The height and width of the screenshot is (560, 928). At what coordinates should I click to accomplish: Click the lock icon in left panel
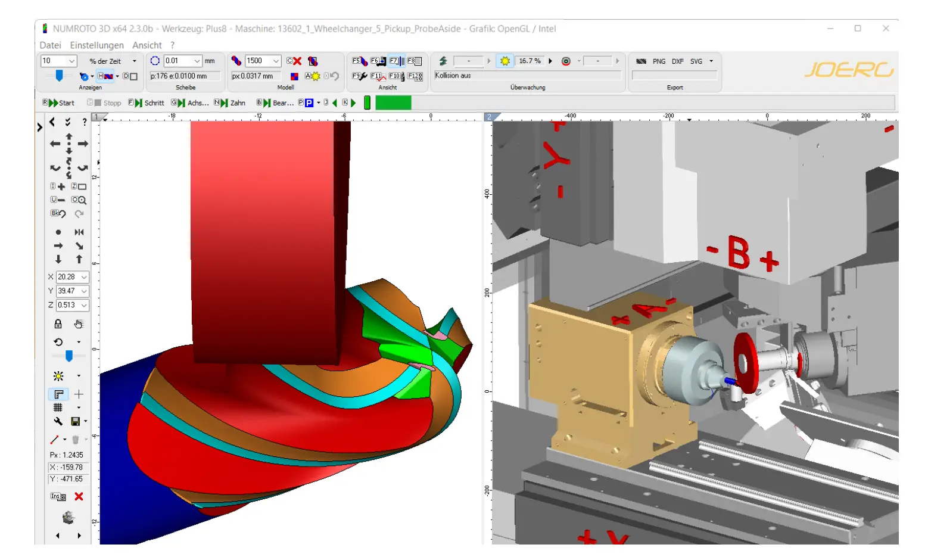click(x=58, y=324)
